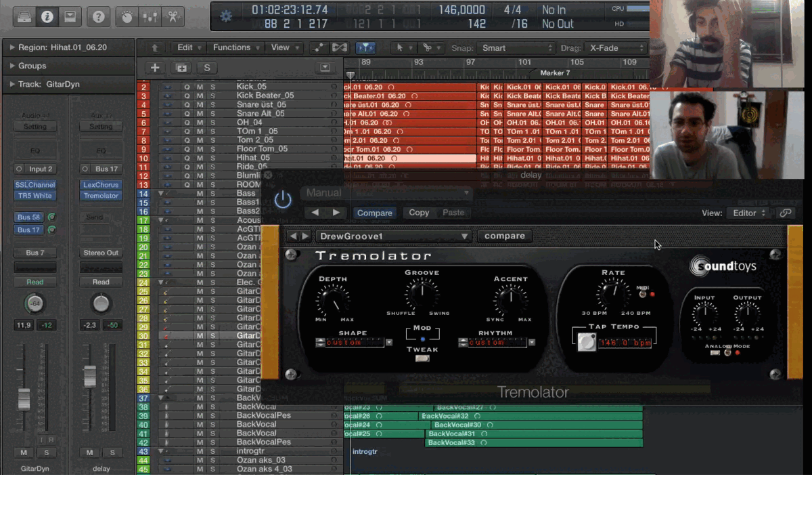The height and width of the screenshot is (508, 812).
Task: Click the blue Compare button
Action: pyautogui.click(x=374, y=213)
